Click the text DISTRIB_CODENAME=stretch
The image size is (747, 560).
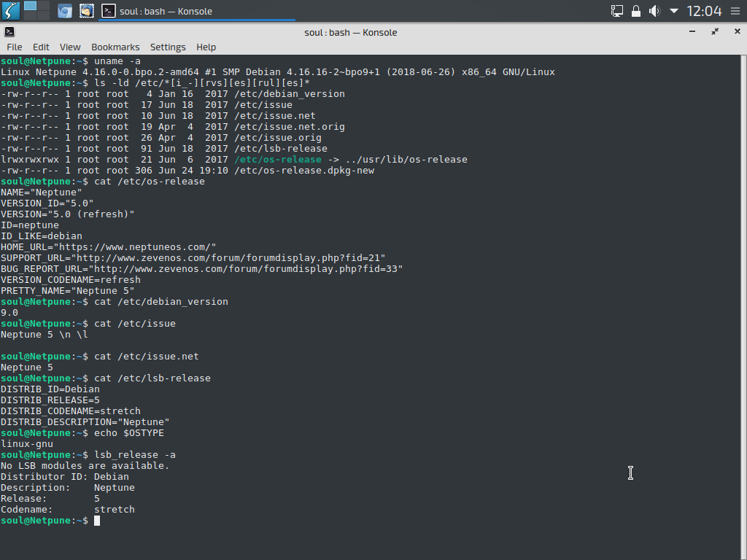(x=71, y=411)
